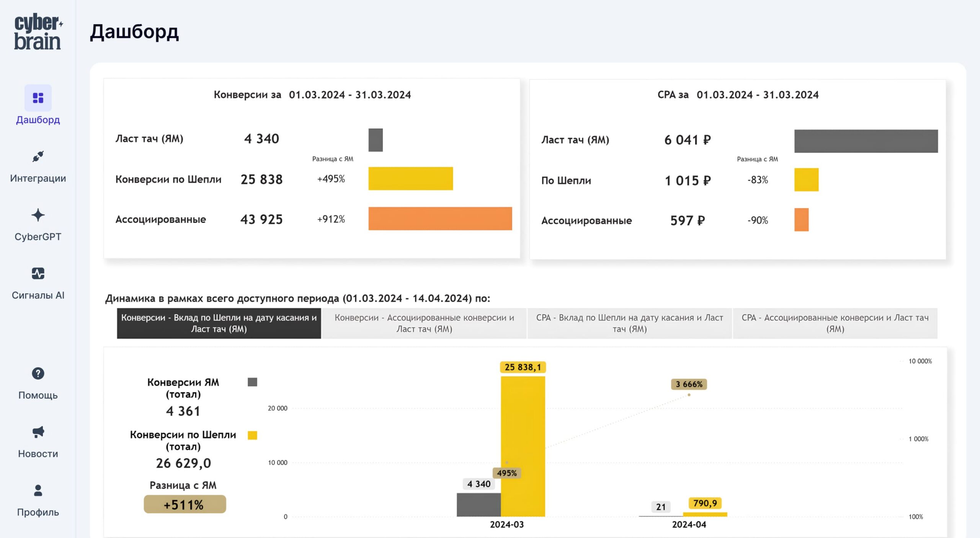Select tab Конверсии - Вклад по Шепли
Viewport: 980px width, 538px height.
click(219, 323)
